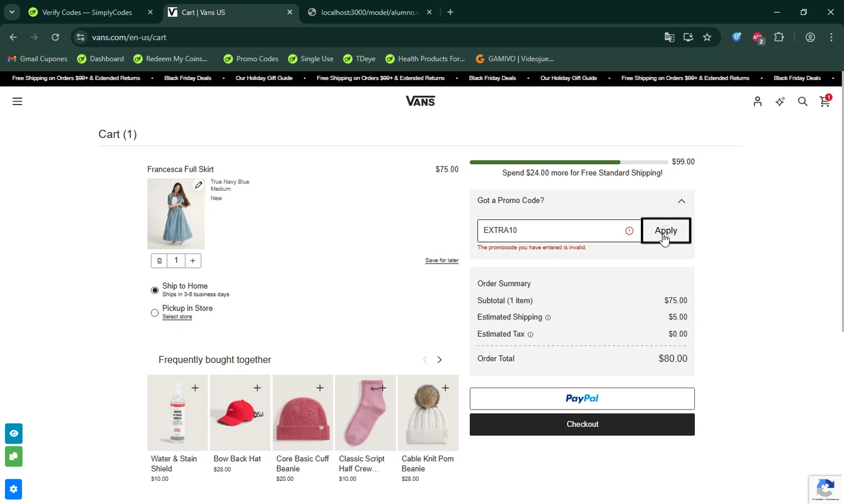
Task: Select Ship to Home option
Action: (x=155, y=290)
